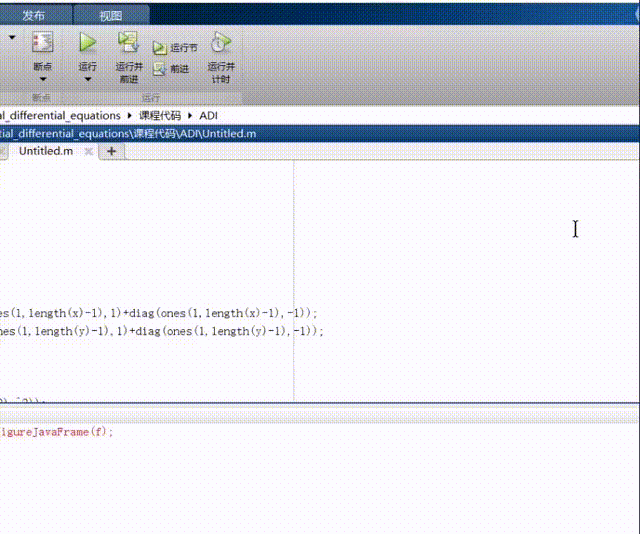This screenshot has height=534, width=640.
Task: Click differential_equations folder in address path
Action: (x=60, y=116)
